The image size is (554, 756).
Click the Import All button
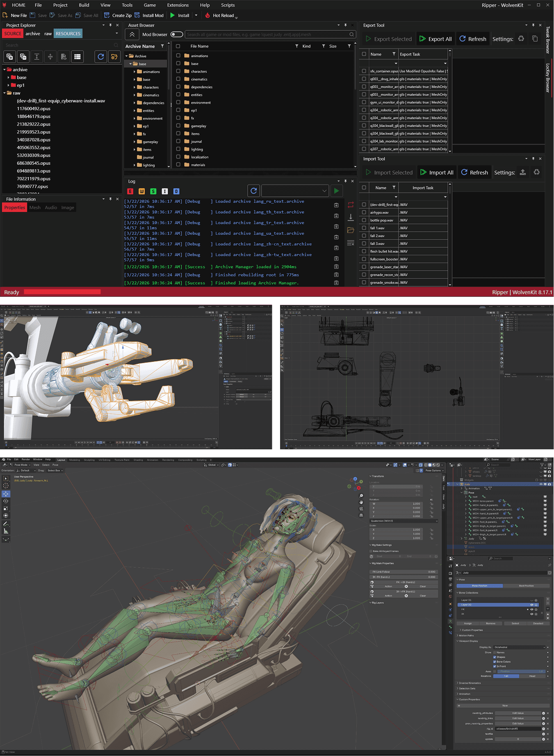click(437, 173)
